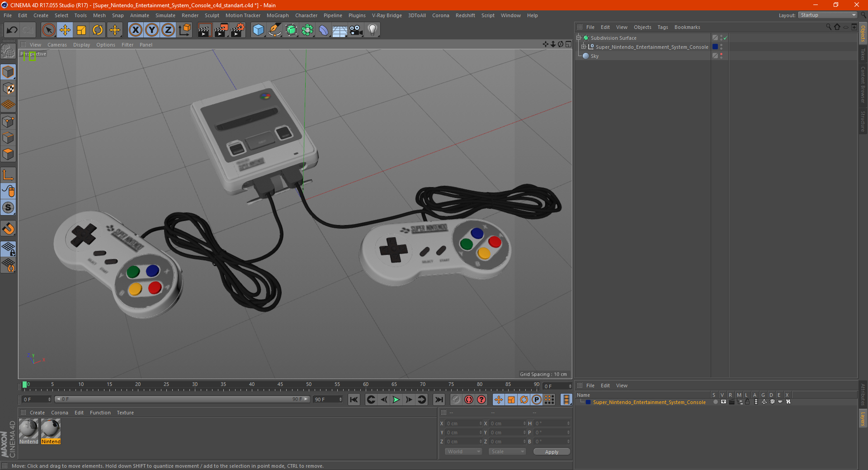Toggle Autokeying red button
Screen dimensions: 868x470
[469, 399]
